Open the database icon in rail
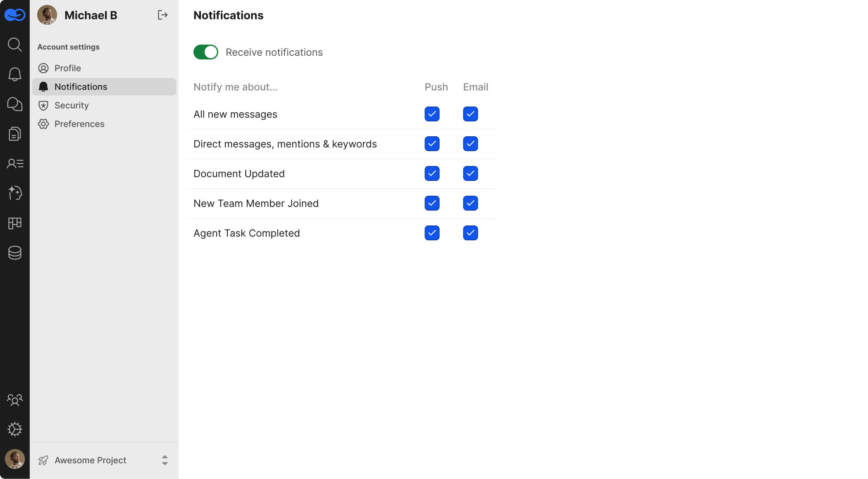Image resolution: width=868 pixels, height=479 pixels. pyautogui.click(x=15, y=253)
